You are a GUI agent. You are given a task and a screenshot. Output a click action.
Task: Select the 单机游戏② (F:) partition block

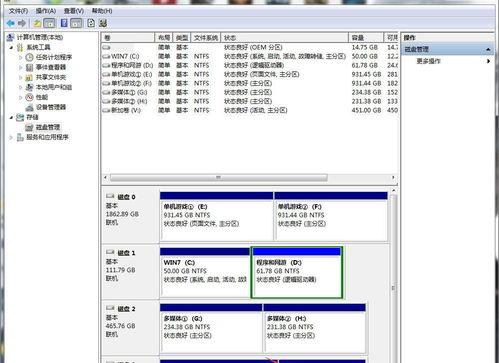point(331,216)
